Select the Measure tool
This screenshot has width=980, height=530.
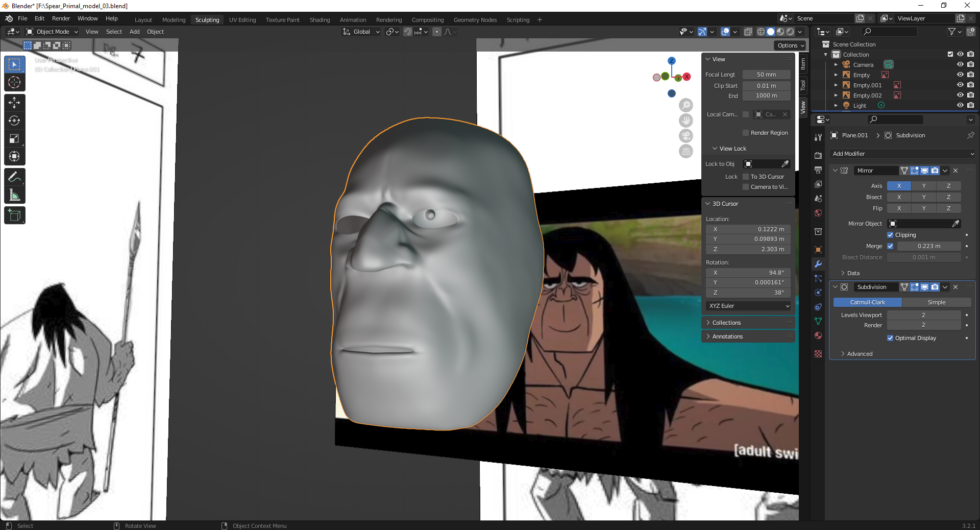tap(14, 195)
